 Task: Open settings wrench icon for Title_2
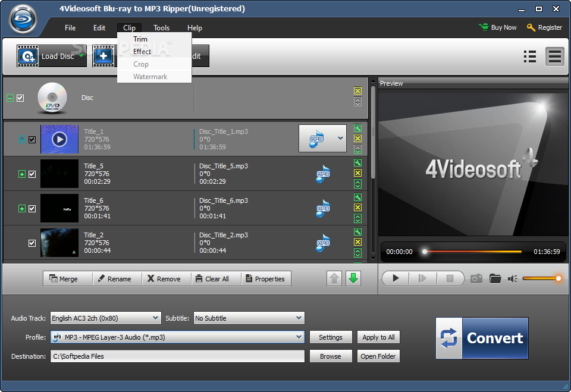coord(357,232)
